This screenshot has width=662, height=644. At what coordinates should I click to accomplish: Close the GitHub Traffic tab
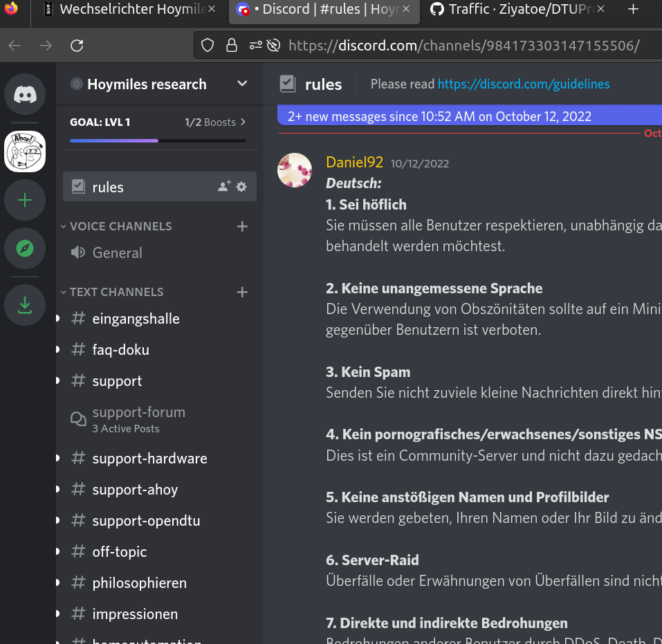[x=601, y=9]
